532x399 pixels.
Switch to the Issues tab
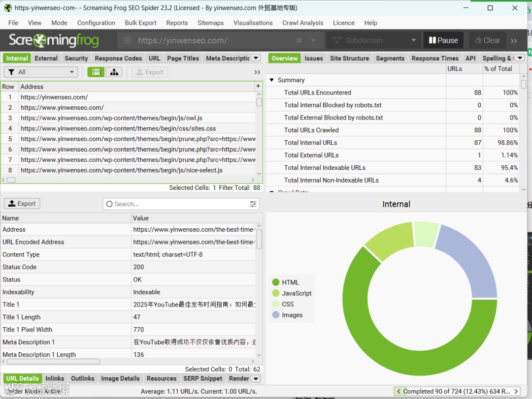pyautogui.click(x=313, y=58)
